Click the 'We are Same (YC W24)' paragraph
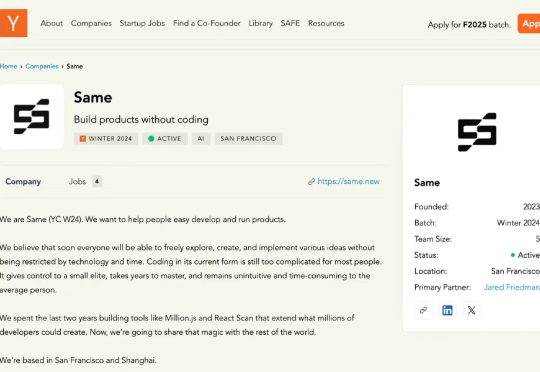This screenshot has height=372, width=540. pos(143,219)
